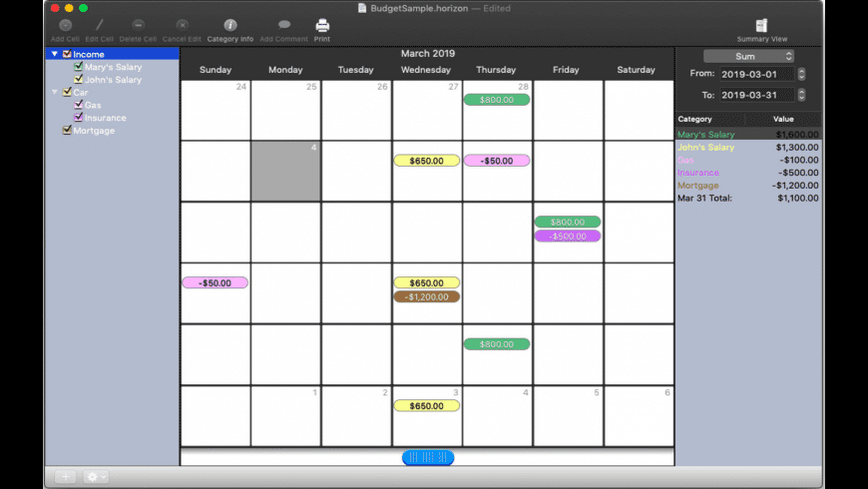
Task: Click the Add Cell toolbar icon
Action: (65, 26)
